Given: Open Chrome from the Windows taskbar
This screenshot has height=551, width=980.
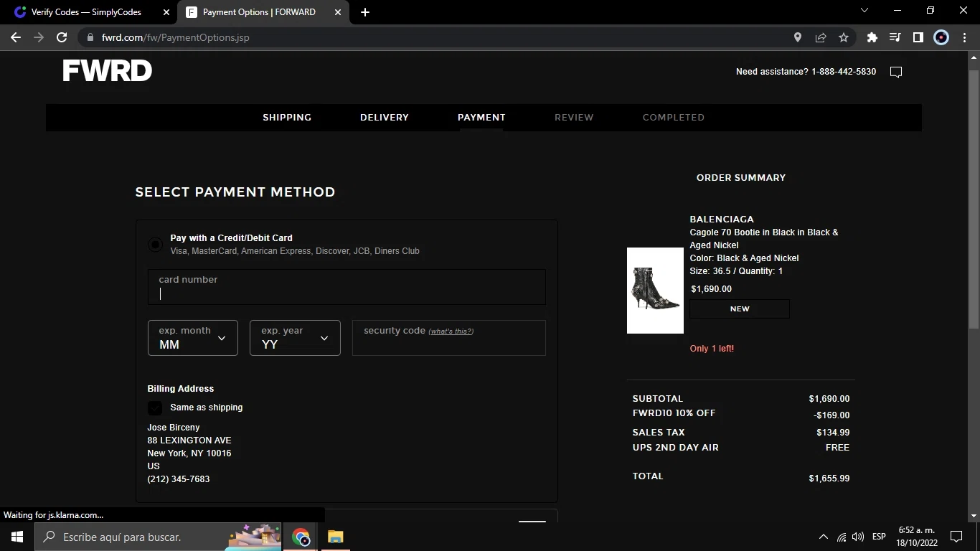Looking at the screenshot, I should tap(301, 537).
